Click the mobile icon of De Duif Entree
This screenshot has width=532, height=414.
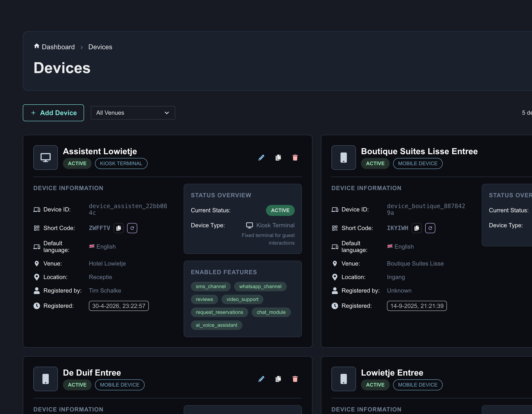pyautogui.click(x=46, y=379)
